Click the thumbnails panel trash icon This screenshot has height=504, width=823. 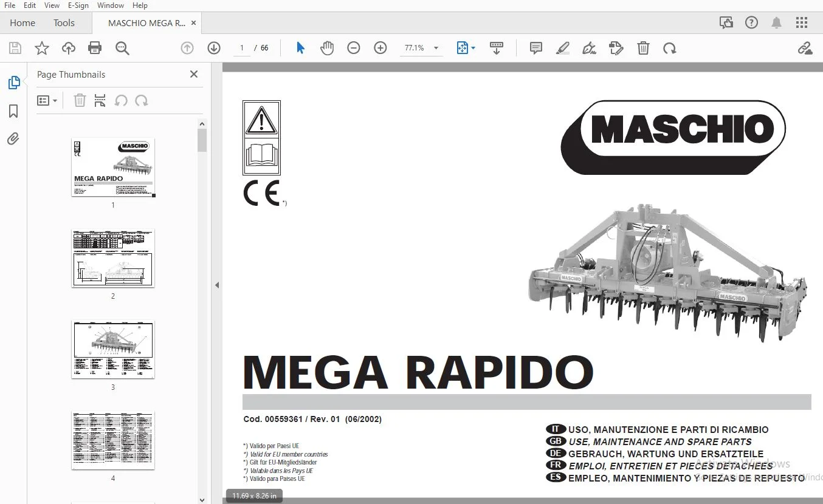[x=80, y=101]
